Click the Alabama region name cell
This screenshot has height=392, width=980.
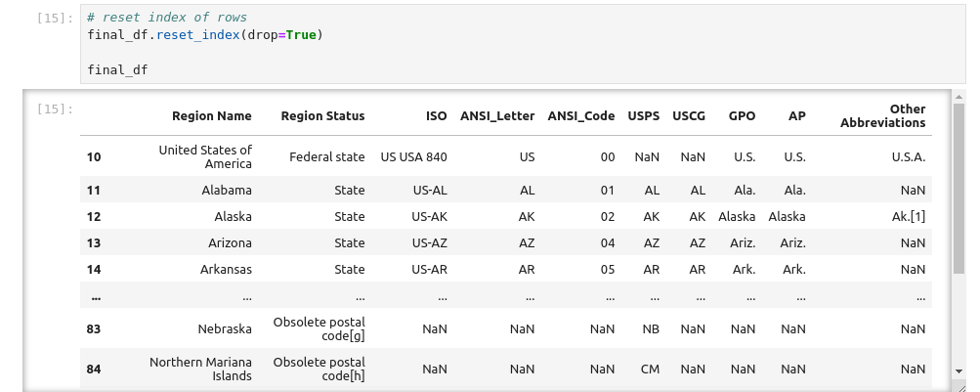click(x=228, y=191)
